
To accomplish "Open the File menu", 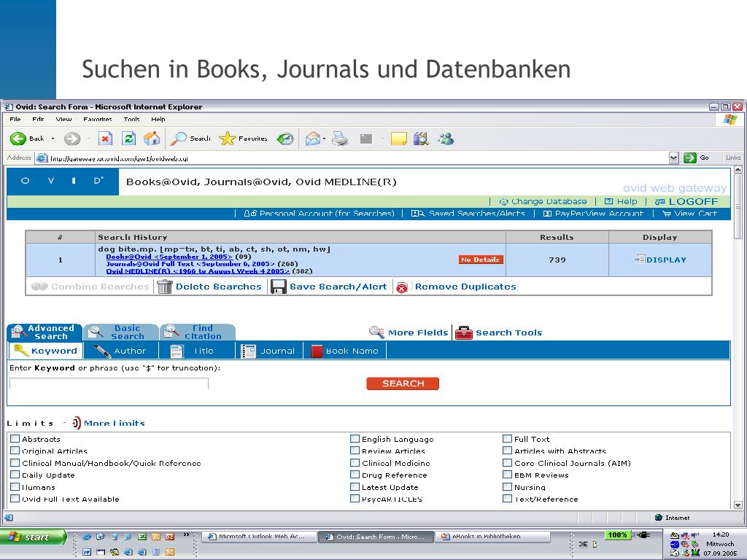I will [x=15, y=119].
